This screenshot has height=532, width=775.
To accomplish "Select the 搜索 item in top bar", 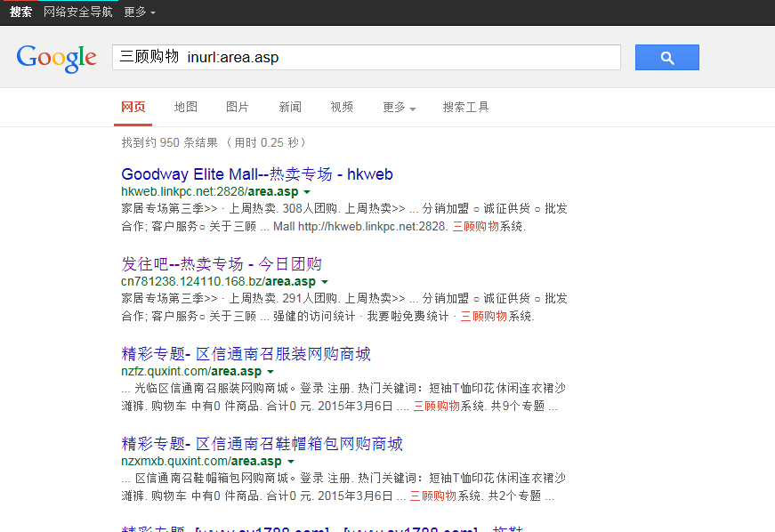I will click(20, 12).
